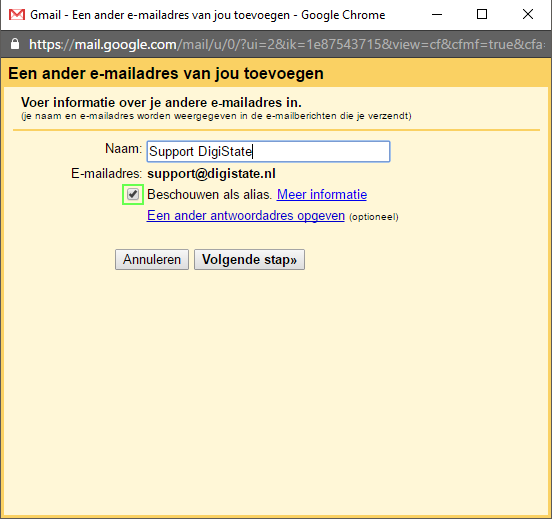
Task: Click the address bar URL mail.google.com
Action: pos(287,44)
